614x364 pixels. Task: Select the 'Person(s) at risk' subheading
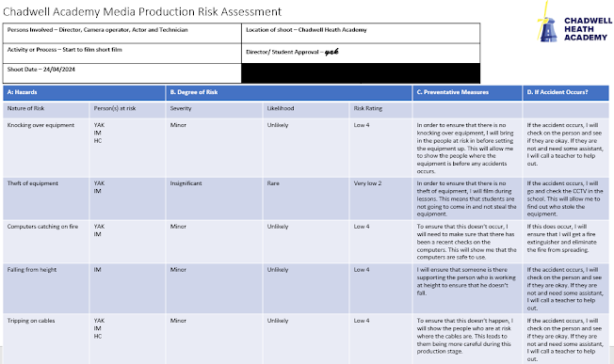click(x=115, y=108)
